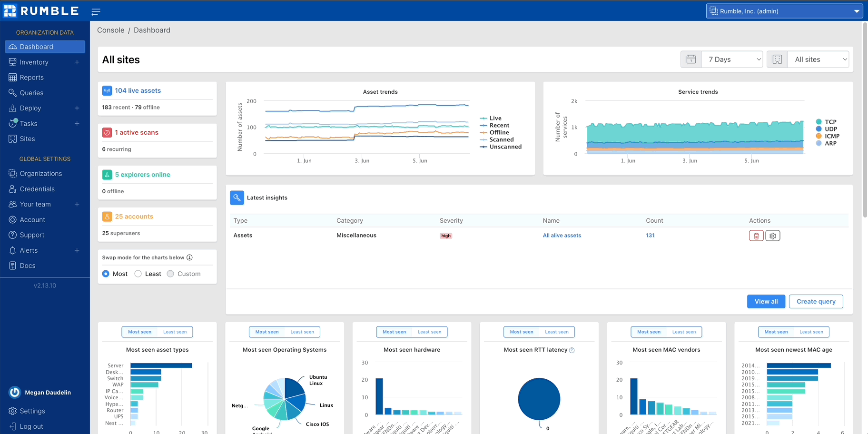Delete the All alive assets insight via trash icon
This screenshot has height=434, width=868.
756,235
